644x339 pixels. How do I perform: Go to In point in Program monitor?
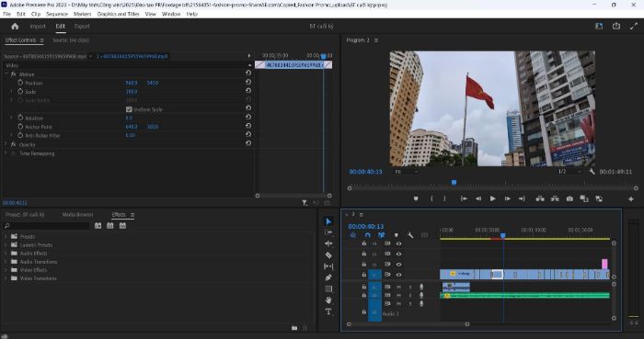click(x=464, y=198)
